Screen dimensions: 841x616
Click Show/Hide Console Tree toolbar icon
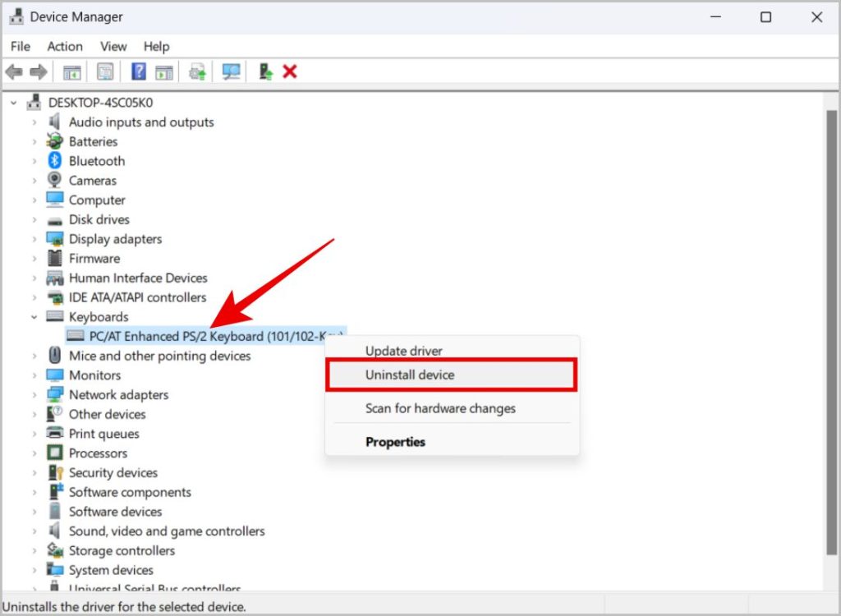[72, 72]
